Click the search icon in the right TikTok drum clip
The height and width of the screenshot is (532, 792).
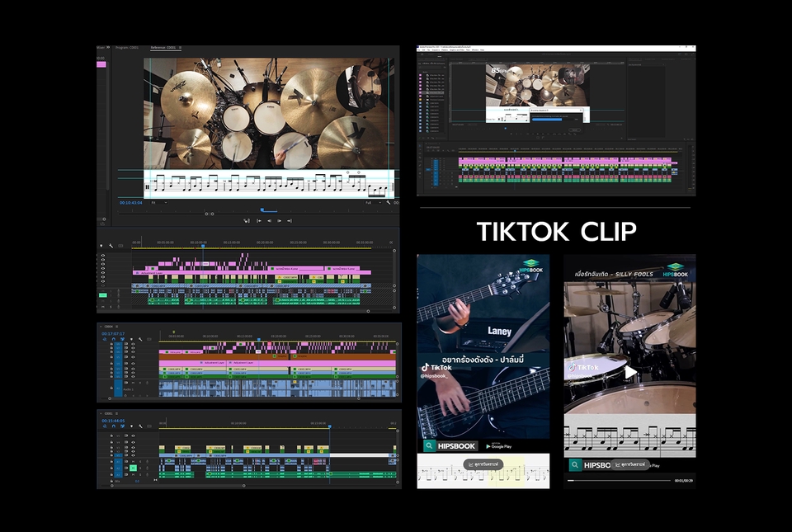(x=575, y=465)
